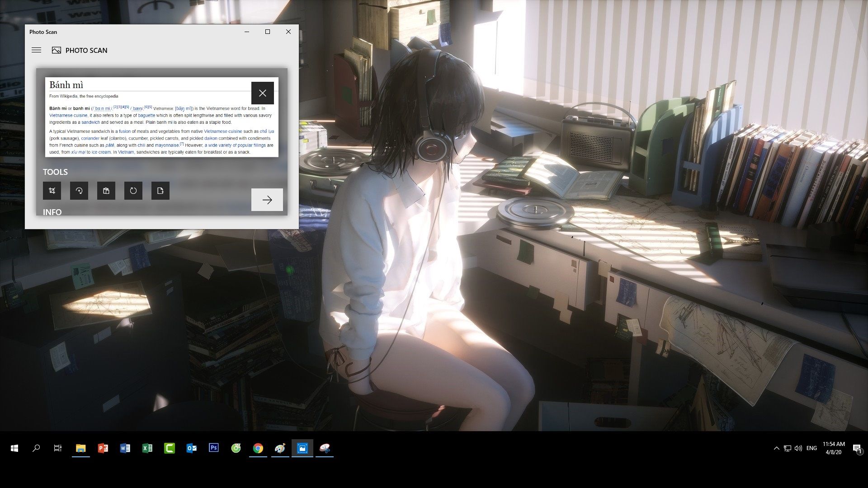This screenshot has height=488, width=868.
Task: Launch Excel from the taskbar
Action: pos(147,448)
